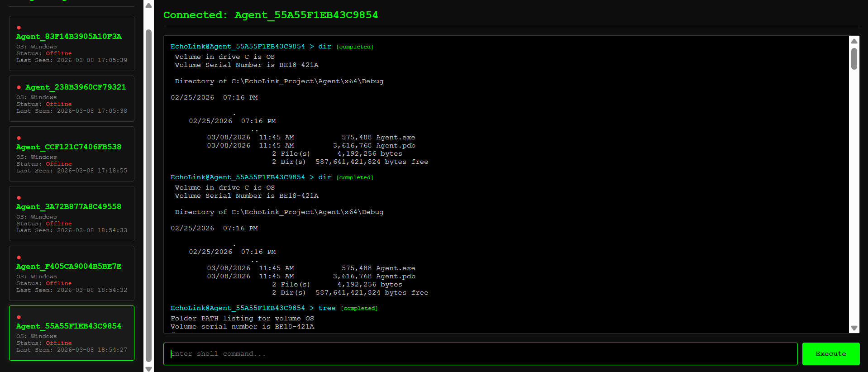This screenshot has width=868, height=372.
Task: Click the red status dot beside Agent_238B3960CF79321
Action: coord(19,87)
